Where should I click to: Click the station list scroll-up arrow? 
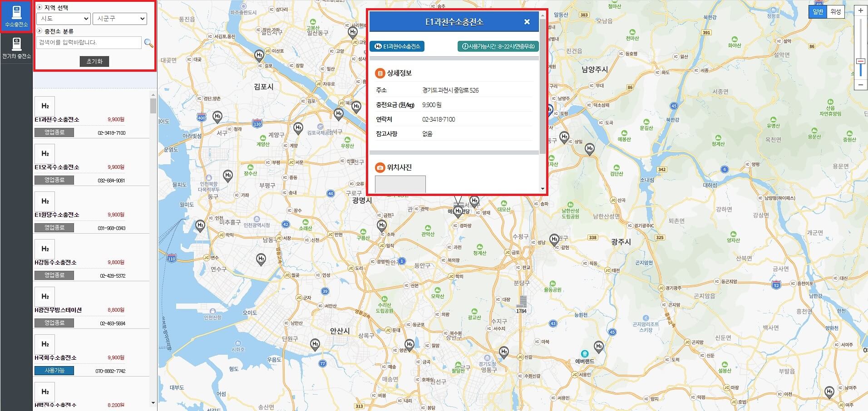click(153, 94)
